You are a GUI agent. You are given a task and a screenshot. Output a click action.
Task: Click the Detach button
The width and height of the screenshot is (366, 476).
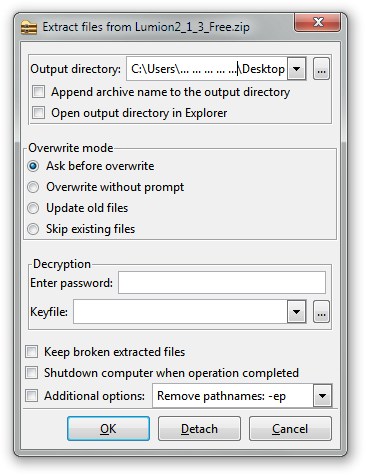(199, 429)
